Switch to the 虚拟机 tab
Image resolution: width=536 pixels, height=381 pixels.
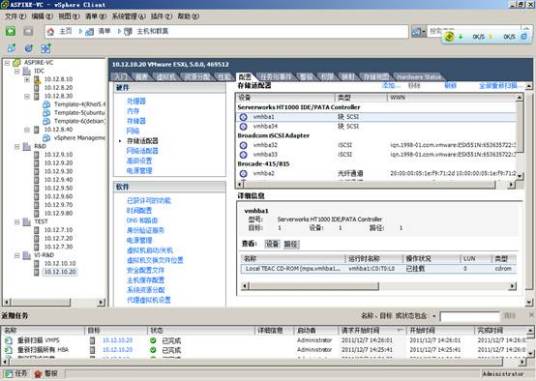pos(166,77)
